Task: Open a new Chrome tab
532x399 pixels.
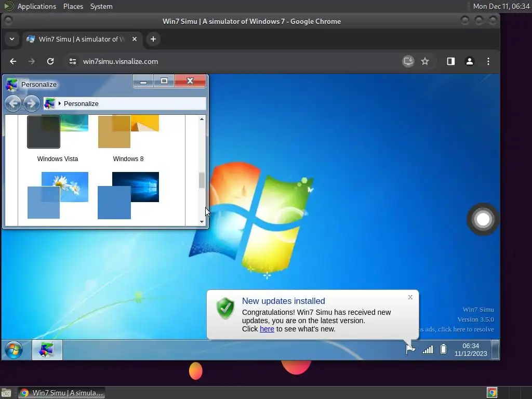Action: (x=153, y=39)
